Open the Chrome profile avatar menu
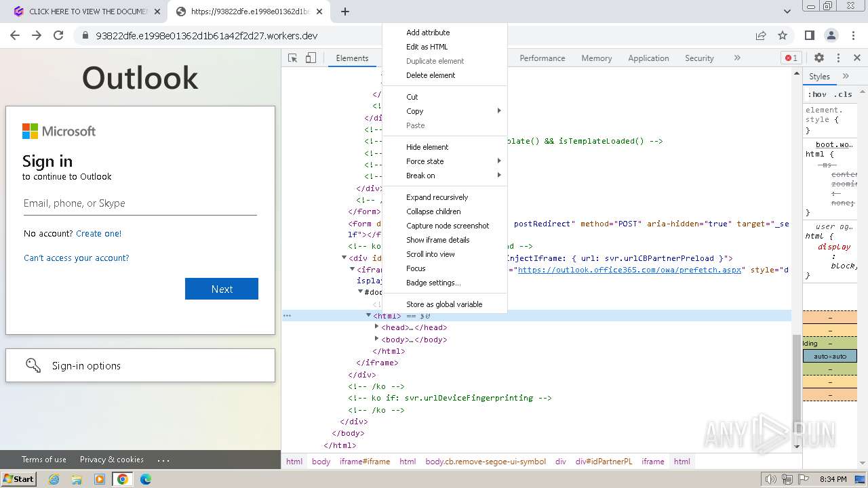 (831, 35)
